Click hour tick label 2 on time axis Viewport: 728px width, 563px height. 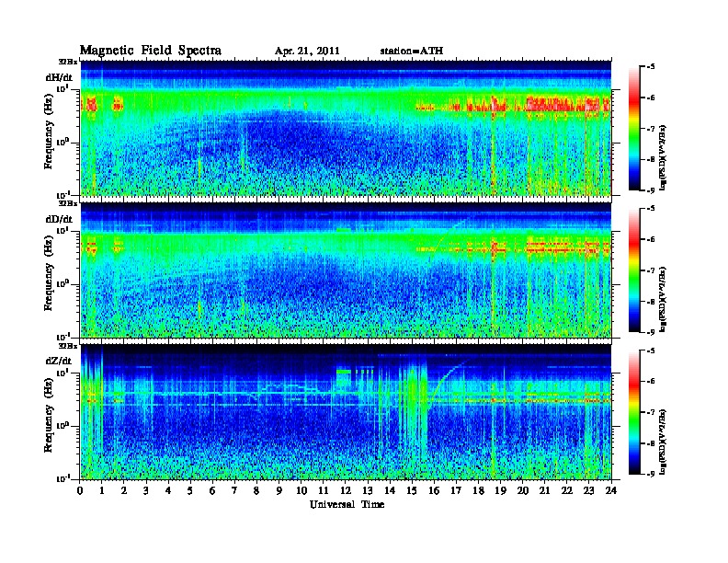coord(124,491)
